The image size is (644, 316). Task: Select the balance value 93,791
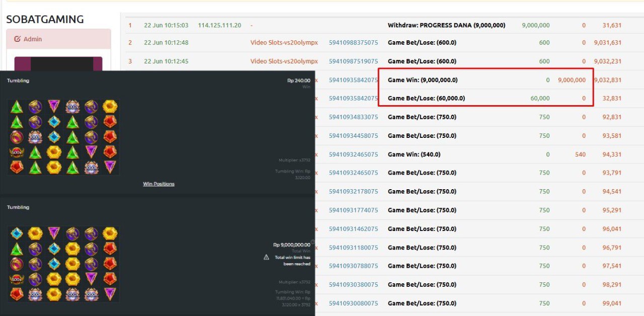click(x=612, y=173)
